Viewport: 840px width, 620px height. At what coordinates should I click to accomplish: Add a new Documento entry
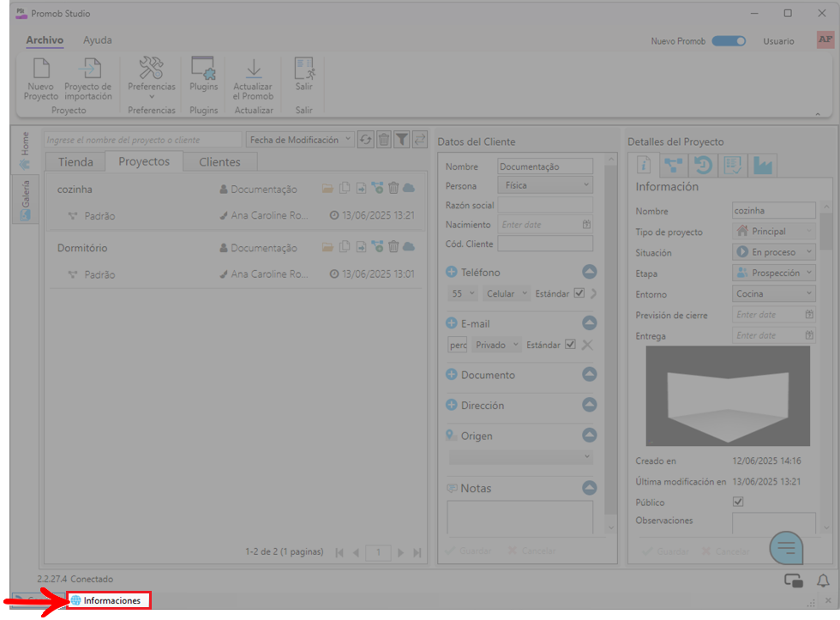(451, 375)
